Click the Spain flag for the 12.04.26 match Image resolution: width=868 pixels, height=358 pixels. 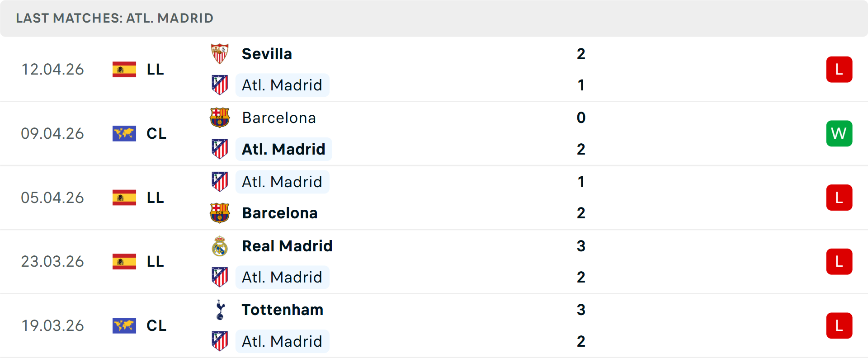[x=124, y=69]
